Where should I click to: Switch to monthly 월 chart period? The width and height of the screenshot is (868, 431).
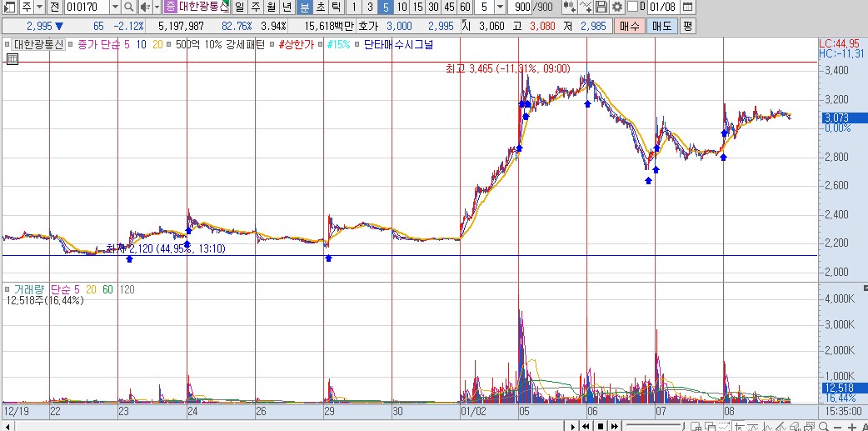272,8
